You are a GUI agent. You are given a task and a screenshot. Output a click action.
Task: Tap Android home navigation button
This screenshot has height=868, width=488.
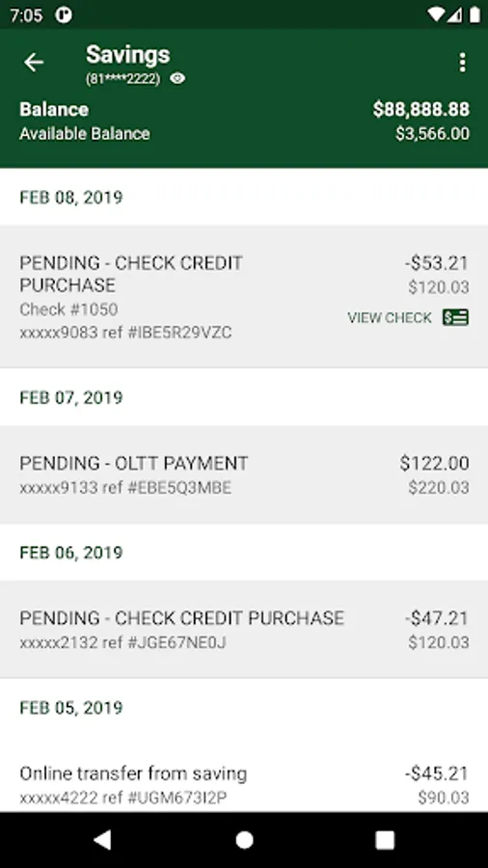pos(244,840)
